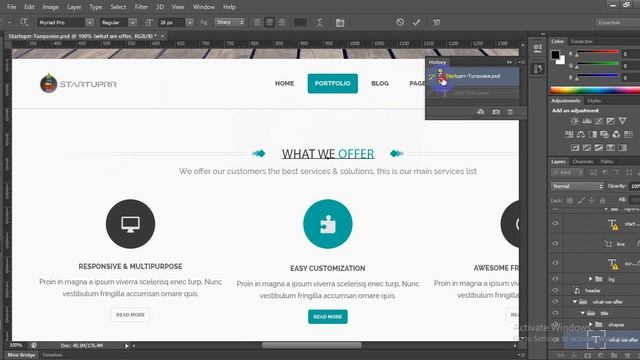640x360 pixels.
Task: Add a Levels adjustment
Action: point(587,121)
